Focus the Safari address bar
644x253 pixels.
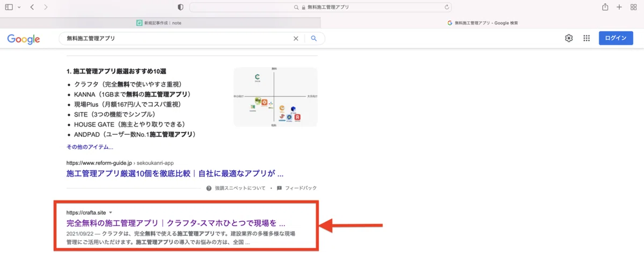[x=320, y=8]
